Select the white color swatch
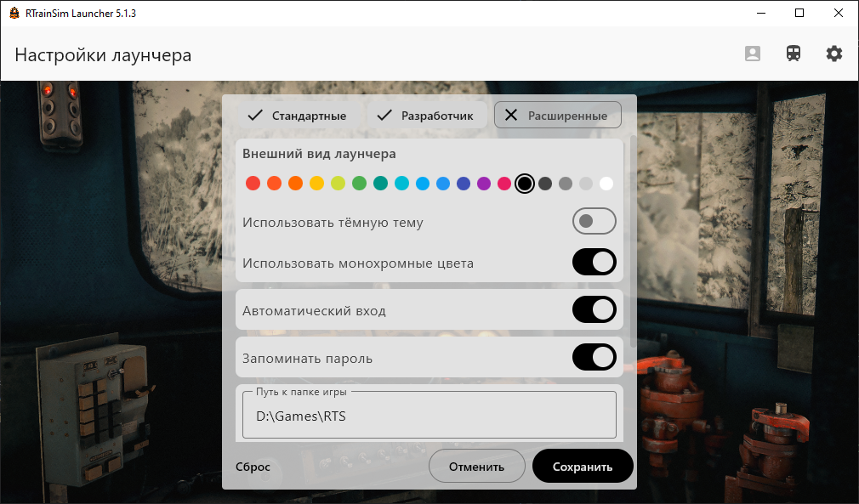The image size is (859, 504). coord(606,184)
